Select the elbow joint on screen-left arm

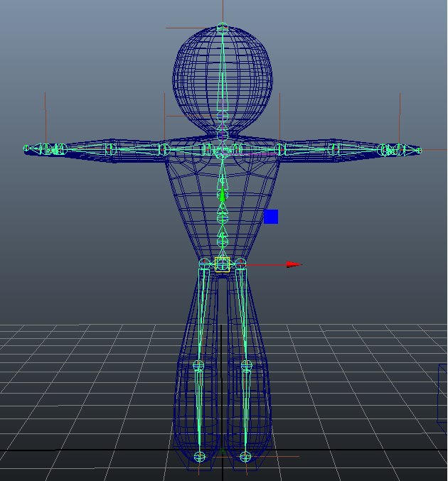point(111,149)
